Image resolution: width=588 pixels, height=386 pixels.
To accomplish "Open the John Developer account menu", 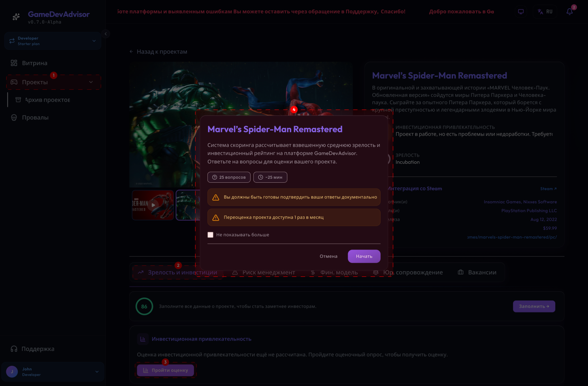I will click(53, 372).
